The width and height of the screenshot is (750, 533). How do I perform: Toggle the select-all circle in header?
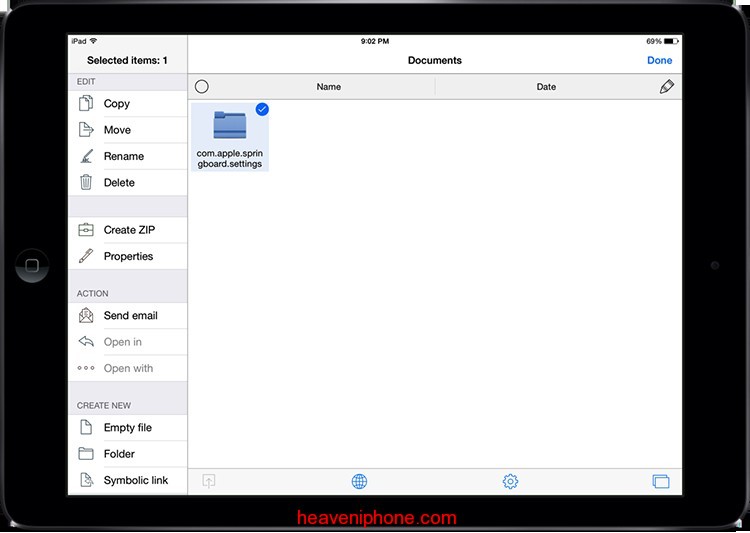(202, 87)
